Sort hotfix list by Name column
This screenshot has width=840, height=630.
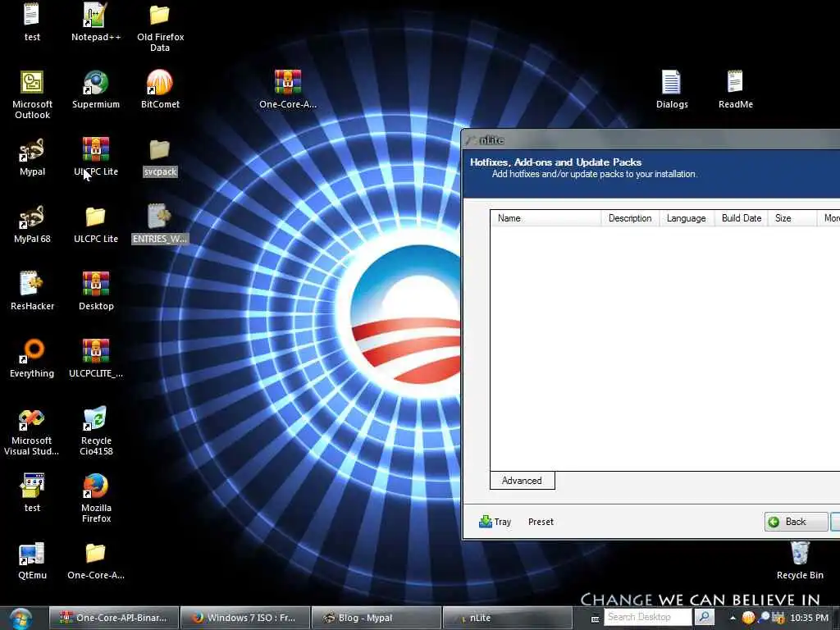point(546,218)
